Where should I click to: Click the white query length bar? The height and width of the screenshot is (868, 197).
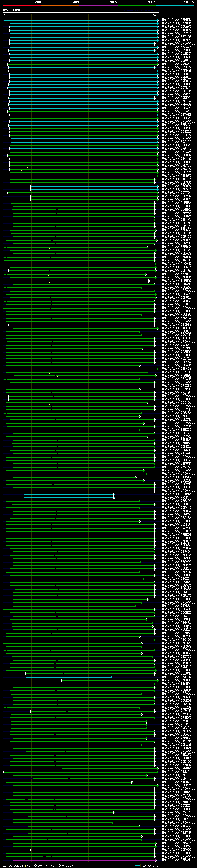point(81,12)
